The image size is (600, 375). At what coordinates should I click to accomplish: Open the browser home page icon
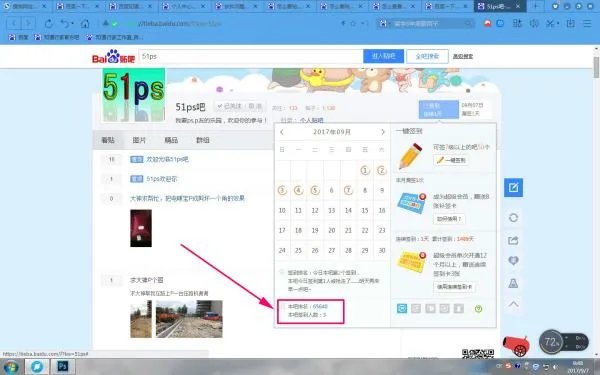point(85,24)
